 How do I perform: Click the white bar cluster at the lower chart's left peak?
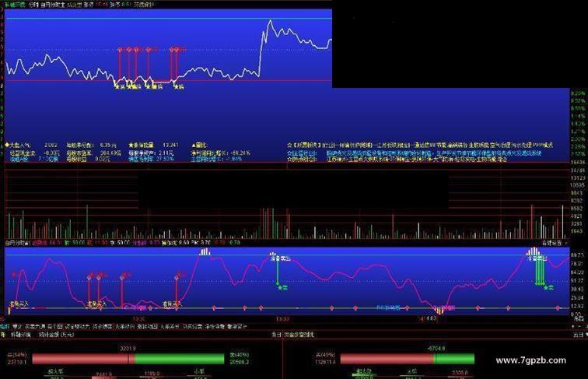205,252
